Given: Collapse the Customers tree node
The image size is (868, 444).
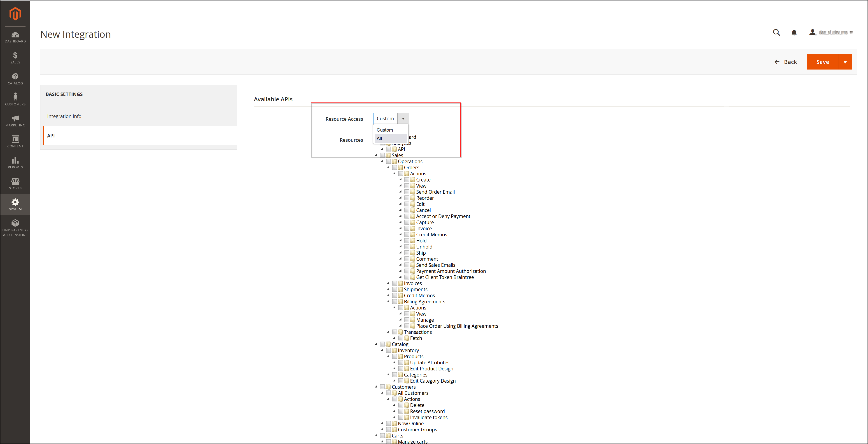Looking at the screenshot, I should coord(376,387).
